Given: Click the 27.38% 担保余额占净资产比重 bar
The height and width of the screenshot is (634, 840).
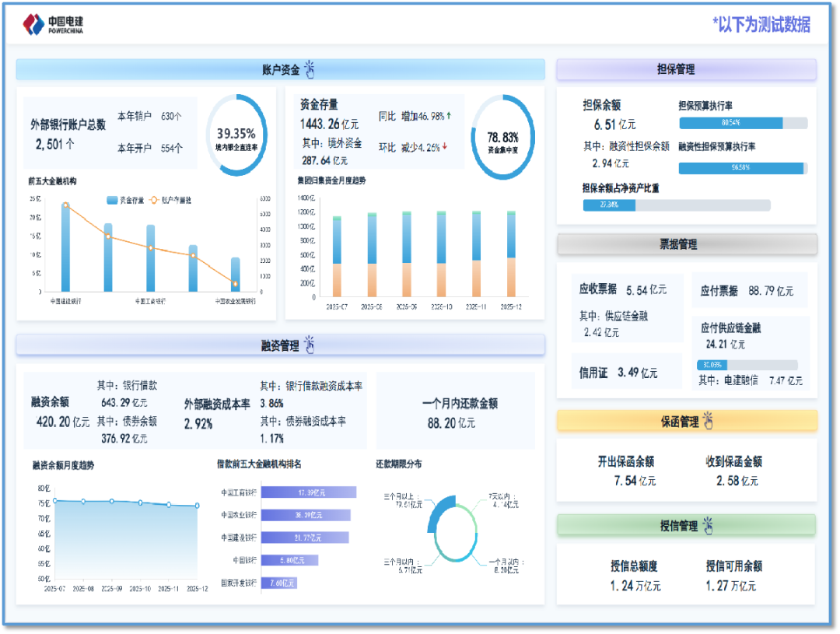Looking at the screenshot, I should coord(677,205).
